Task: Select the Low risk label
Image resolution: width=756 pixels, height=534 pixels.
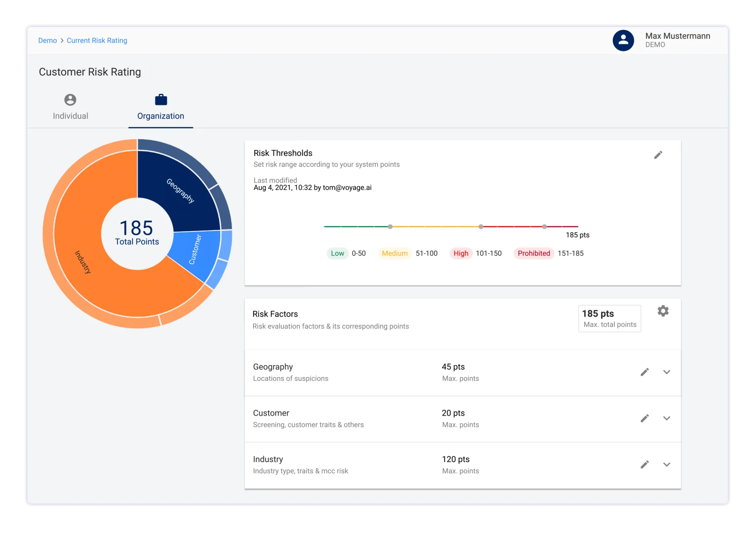Action: tap(337, 253)
